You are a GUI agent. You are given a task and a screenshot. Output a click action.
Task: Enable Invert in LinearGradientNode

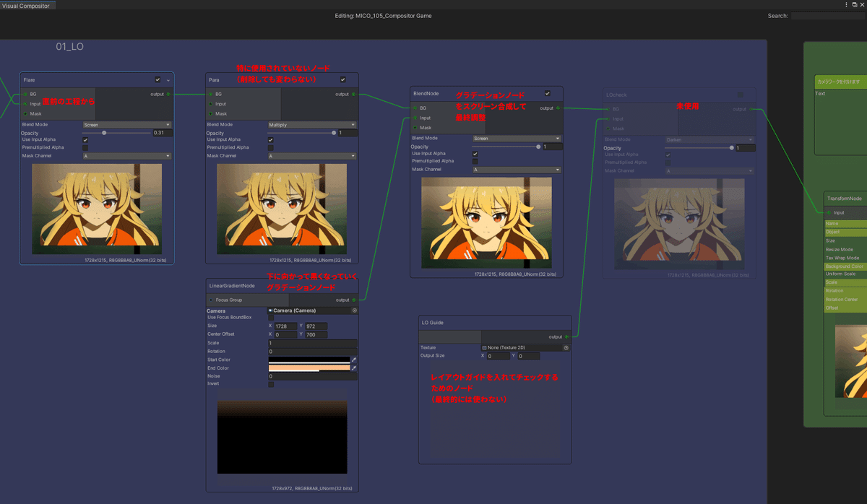coord(271,384)
